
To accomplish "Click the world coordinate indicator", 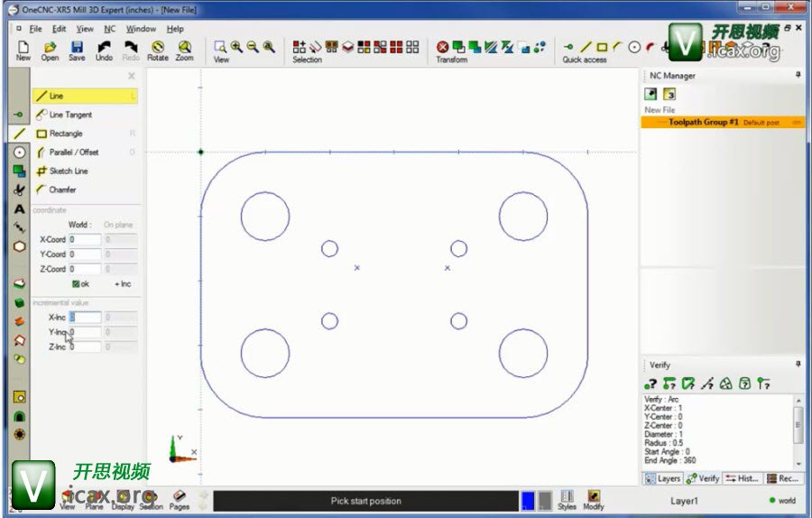I will pos(782,500).
